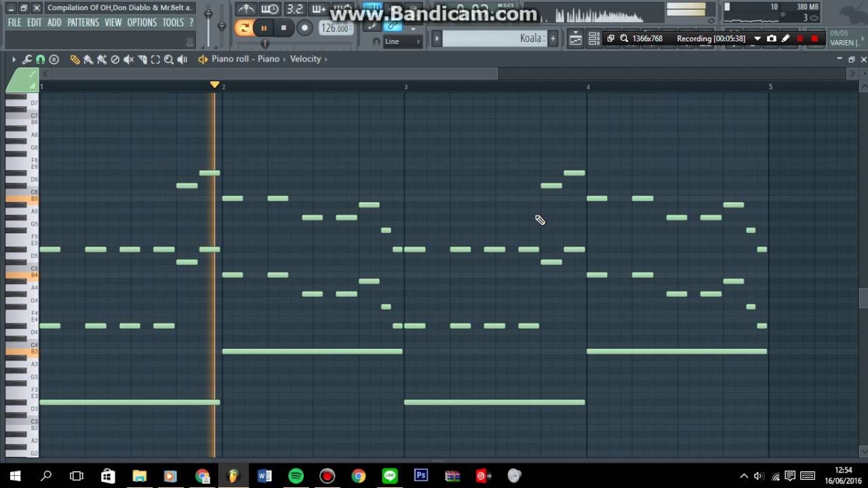Screen dimensions: 868x488
Task: Open the OPTIONS menu
Action: pos(142,22)
